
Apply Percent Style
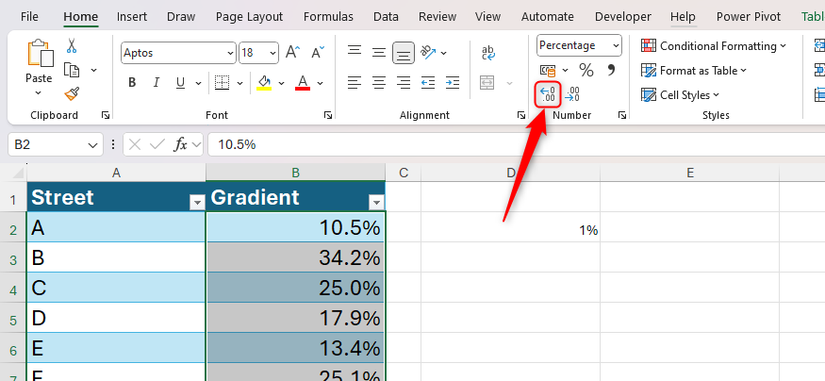click(x=586, y=69)
